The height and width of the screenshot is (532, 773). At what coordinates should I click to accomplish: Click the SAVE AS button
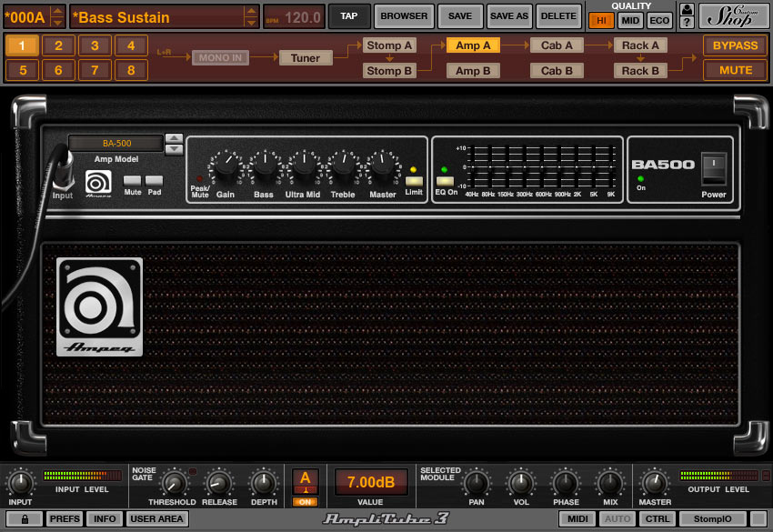pyautogui.click(x=508, y=15)
